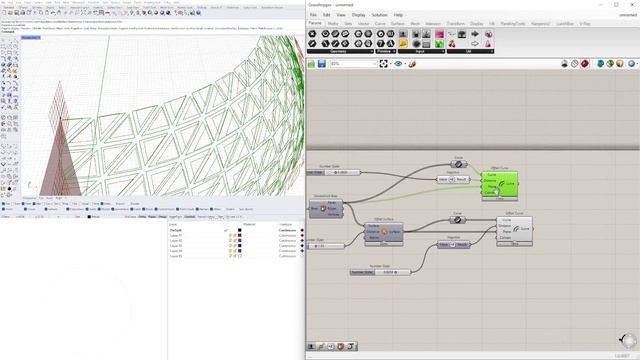Image resolution: width=640 pixels, height=360 pixels.
Task: Click the lower Curve parameter connected to Offset Surface
Action: 458,220
